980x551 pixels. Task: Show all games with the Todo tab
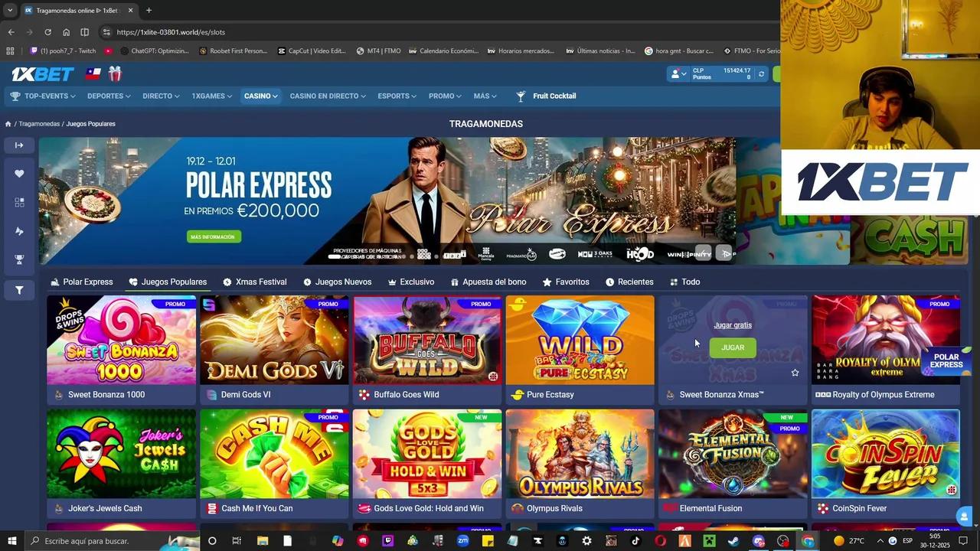[x=684, y=282]
